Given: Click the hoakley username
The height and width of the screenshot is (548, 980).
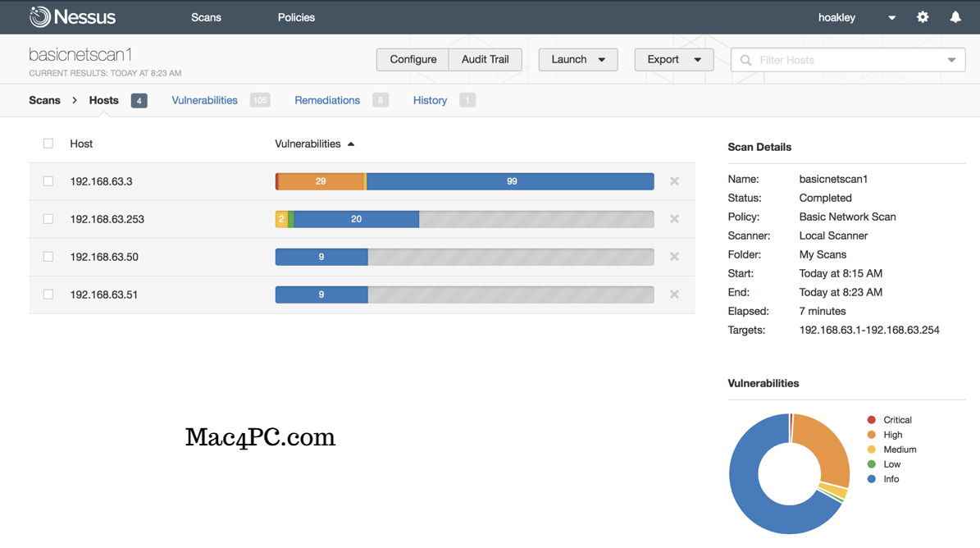Looking at the screenshot, I should (836, 17).
